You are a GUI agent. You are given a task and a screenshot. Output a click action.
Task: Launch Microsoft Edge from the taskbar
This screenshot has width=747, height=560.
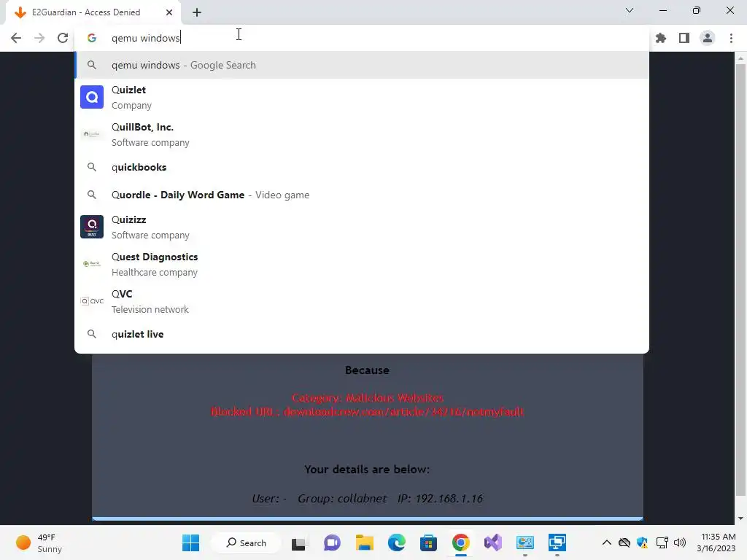coord(396,542)
